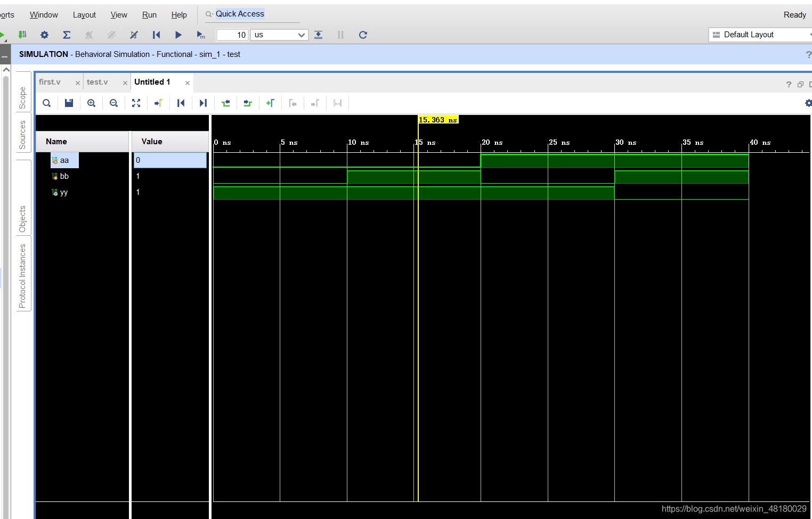812x519 pixels.
Task: Click the value 0 for signal aa
Action: [x=170, y=160]
